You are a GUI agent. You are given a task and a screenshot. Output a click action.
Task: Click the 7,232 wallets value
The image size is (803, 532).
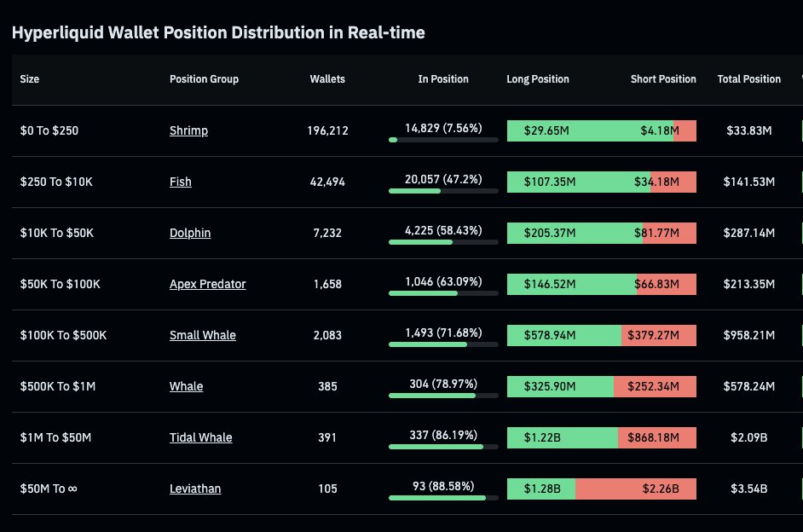pyautogui.click(x=327, y=234)
